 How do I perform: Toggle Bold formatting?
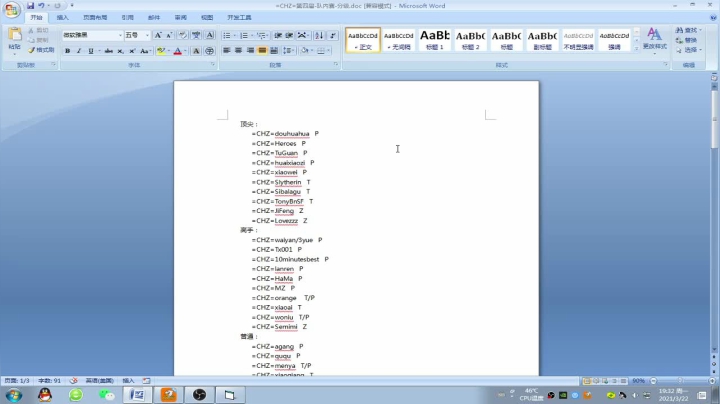coord(68,51)
